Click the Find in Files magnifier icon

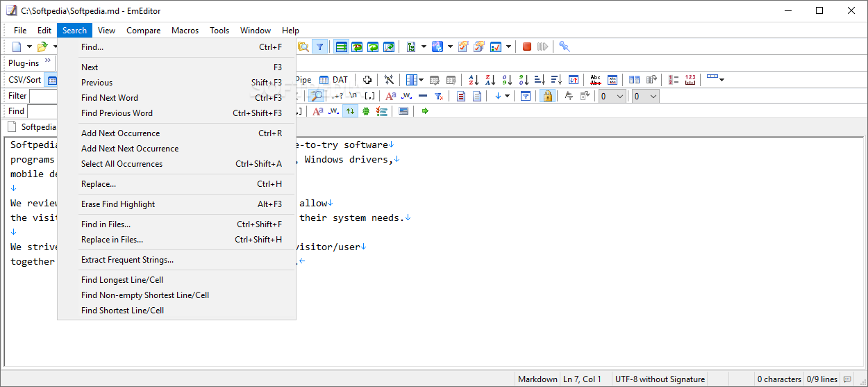[303, 47]
